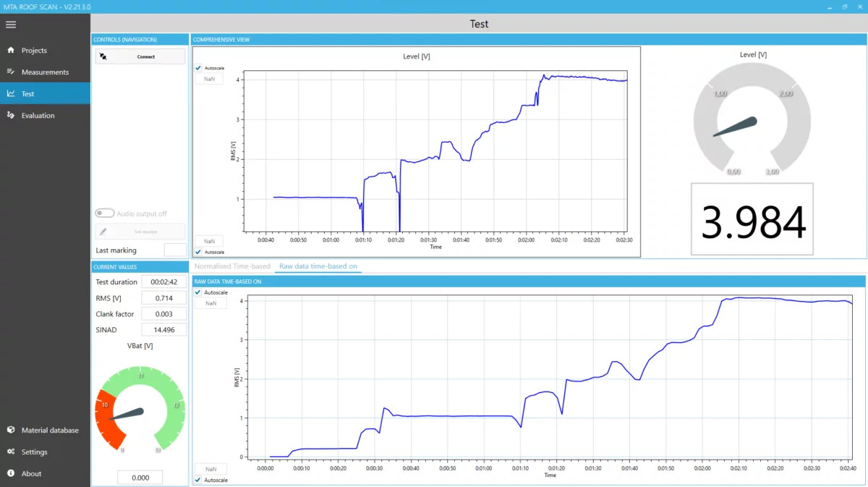The height and width of the screenshot is (487, 868).
Task: Click the plug icon on Connect button
Action: point(103,56)
